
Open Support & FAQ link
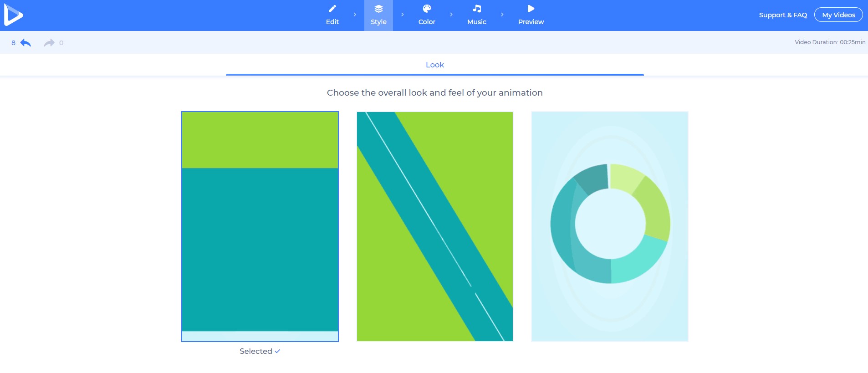(782, 15)
